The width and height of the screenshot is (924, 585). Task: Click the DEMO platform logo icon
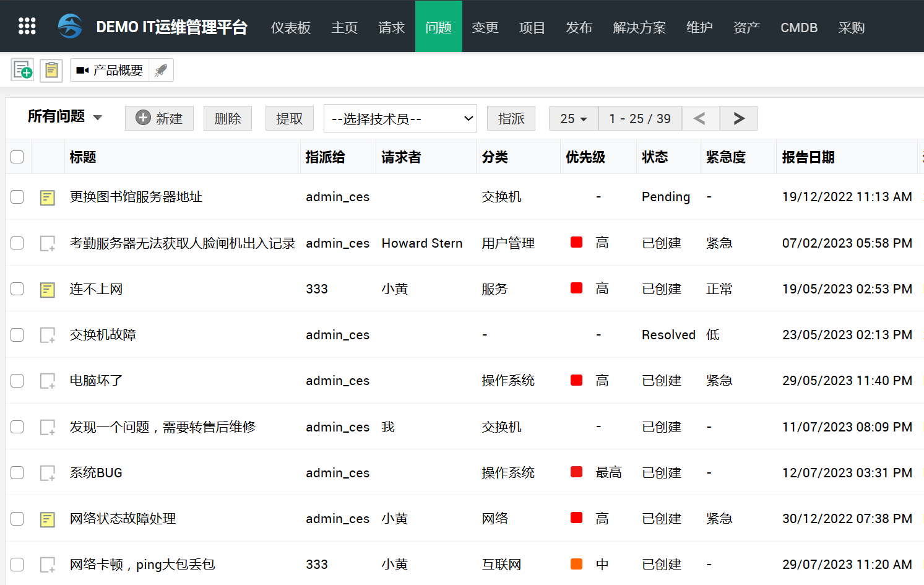click(70, 26)
